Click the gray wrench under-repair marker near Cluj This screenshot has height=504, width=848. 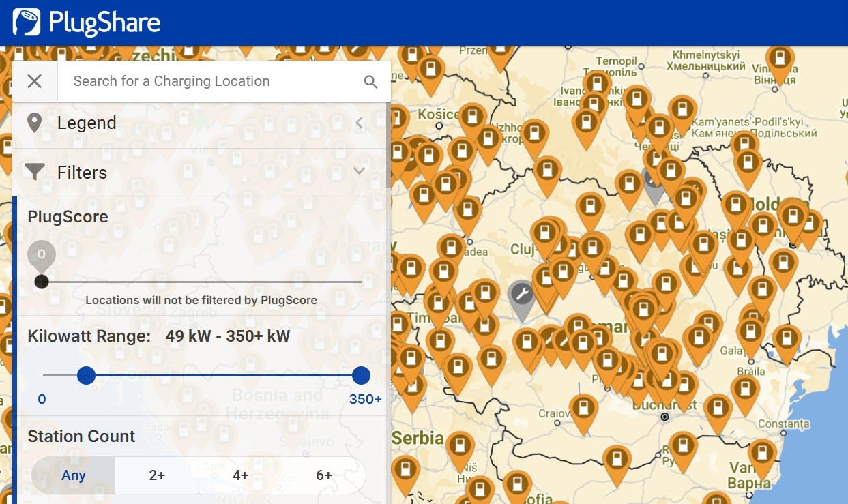coord(522,298)
